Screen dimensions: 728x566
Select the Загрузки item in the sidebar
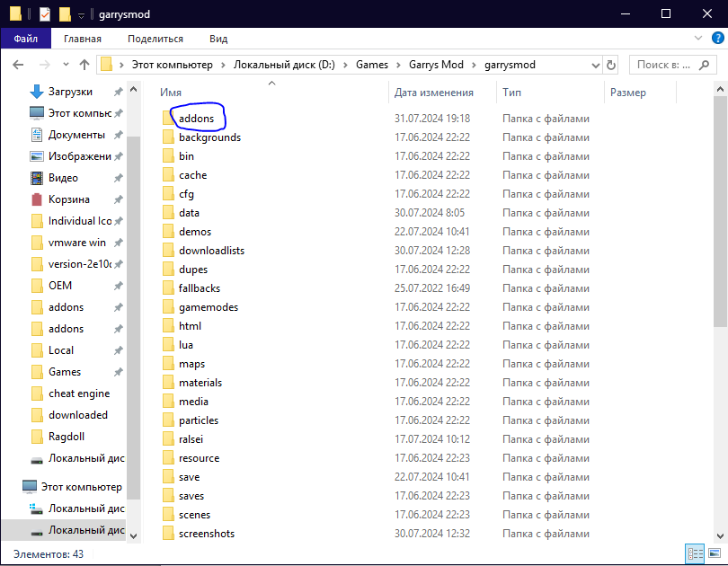[69, 92]
